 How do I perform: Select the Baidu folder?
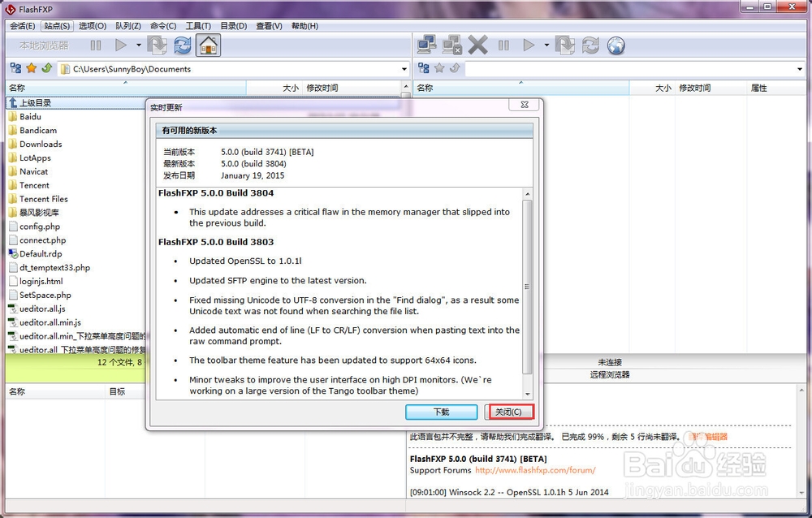click(x=30, y=117)
